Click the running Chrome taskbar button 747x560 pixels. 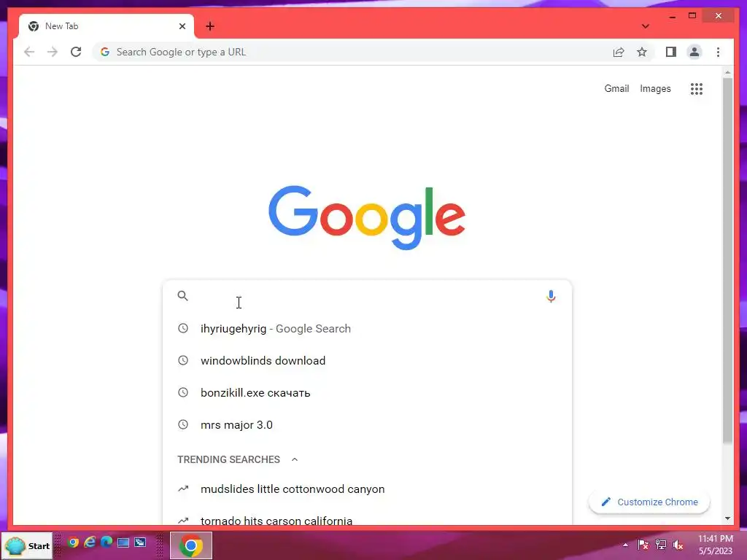[x=191, y=545]
